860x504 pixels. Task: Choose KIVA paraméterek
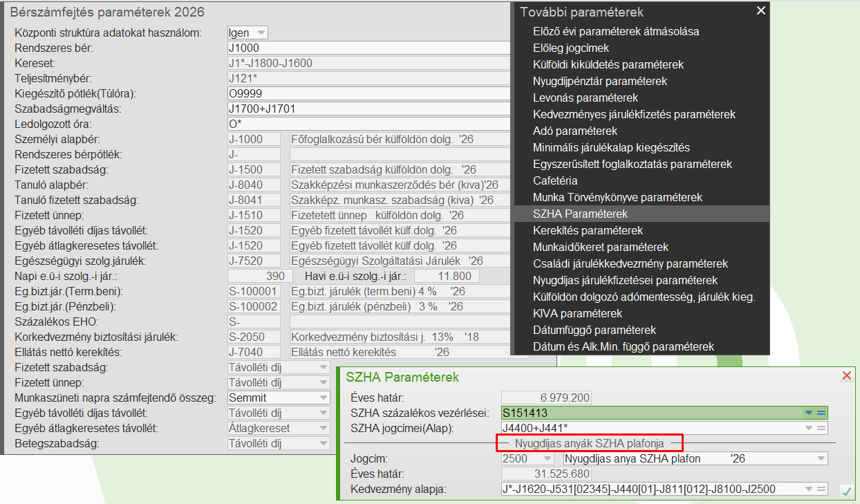click(x=577, y=313)
